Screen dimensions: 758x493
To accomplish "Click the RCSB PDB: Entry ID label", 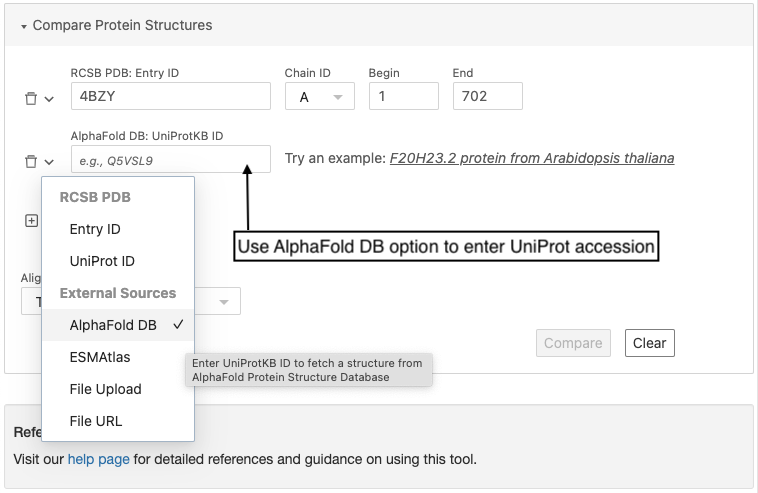I will [x=125, y=73].
